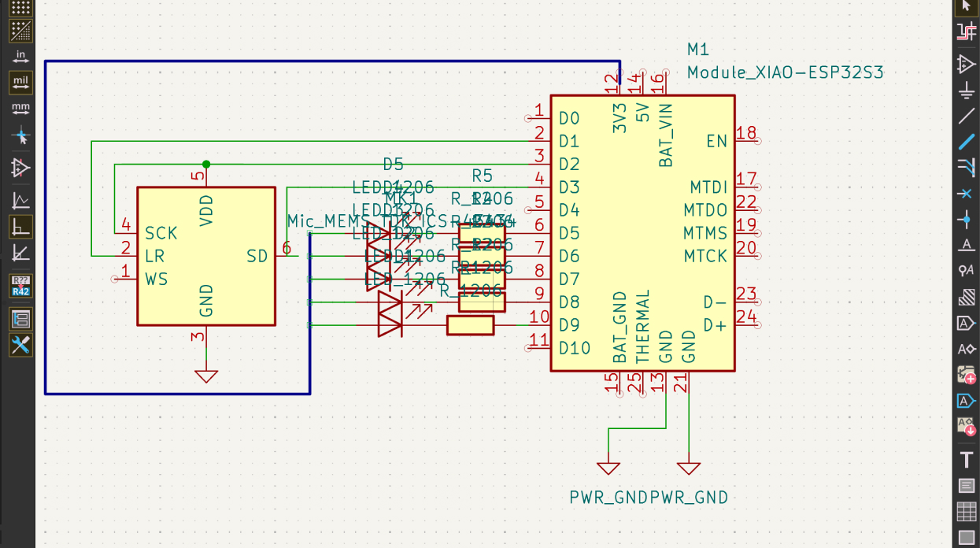This screenshot has height=548, width=980.
Task: Select the Add Global Label tool
Action: 967,323
